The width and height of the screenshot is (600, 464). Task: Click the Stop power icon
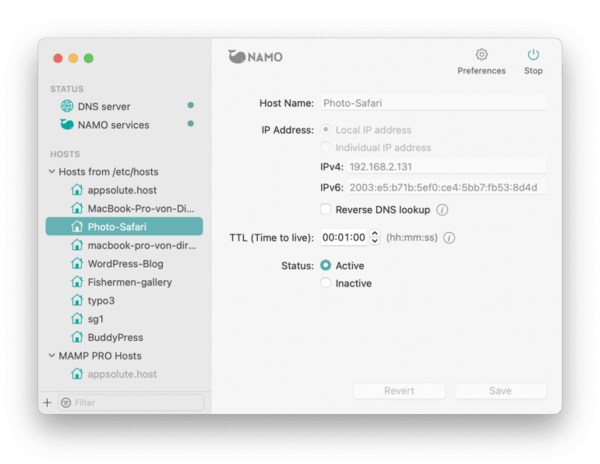click(533, 55)
